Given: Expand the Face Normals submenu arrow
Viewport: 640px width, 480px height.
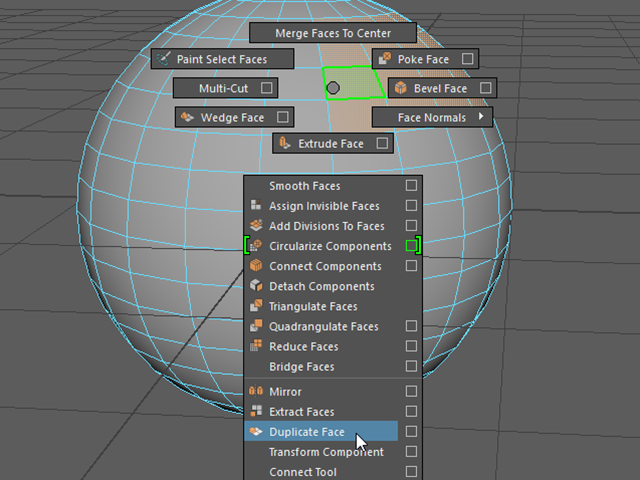Looking at the screenshot, I should (x=481, y=116).
